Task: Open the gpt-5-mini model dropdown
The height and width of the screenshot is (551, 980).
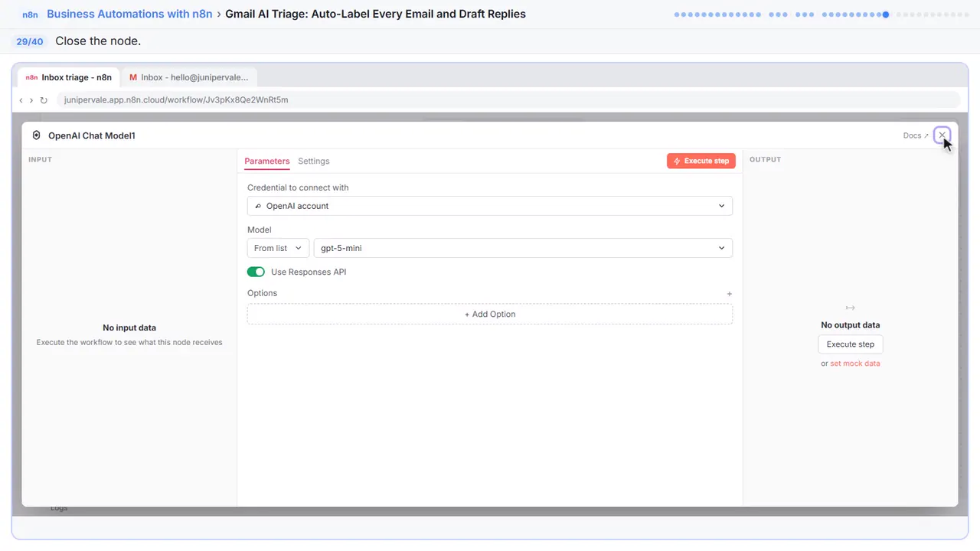Action: [x=523, y=248]
